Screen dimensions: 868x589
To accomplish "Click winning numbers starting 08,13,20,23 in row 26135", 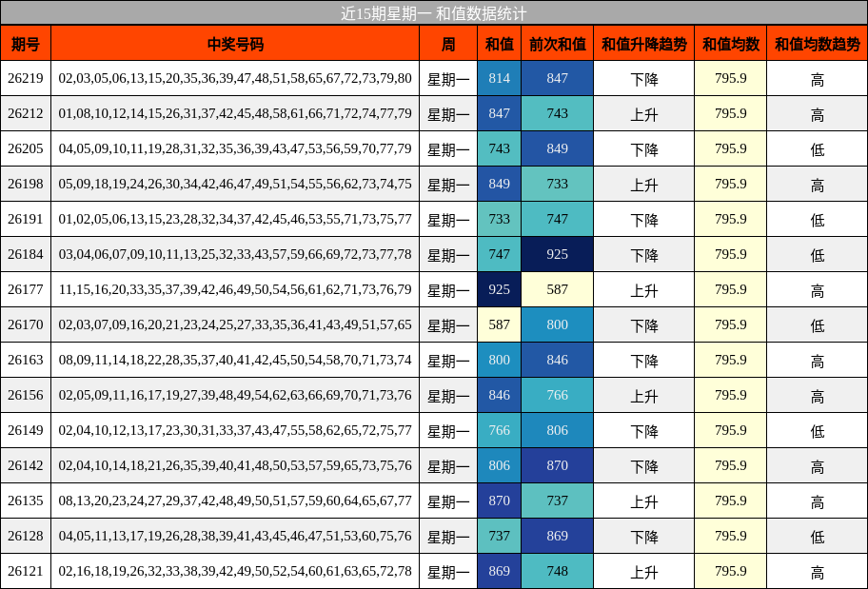I will coord(235,501).
